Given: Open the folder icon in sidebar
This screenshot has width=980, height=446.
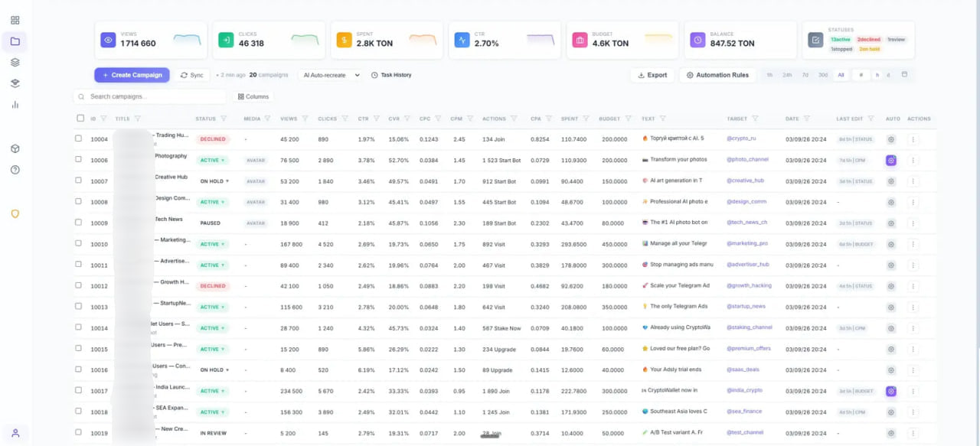Looking at the screenshot, I should [15, 41].
